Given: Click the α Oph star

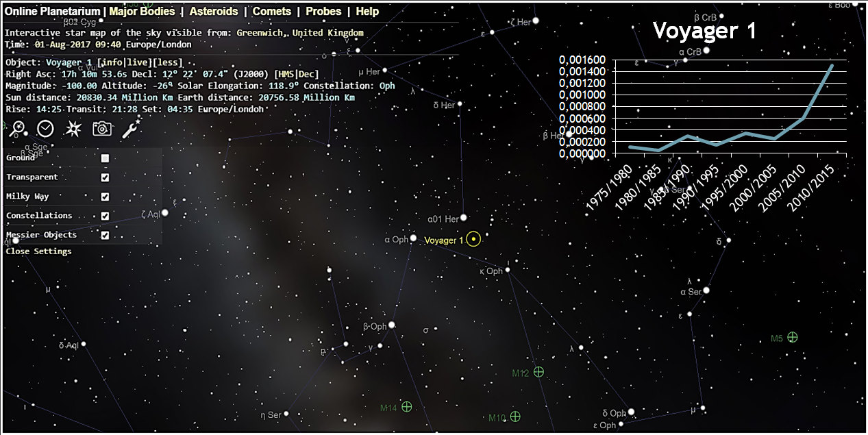Looking at the screenshot, I should point(414,238).
